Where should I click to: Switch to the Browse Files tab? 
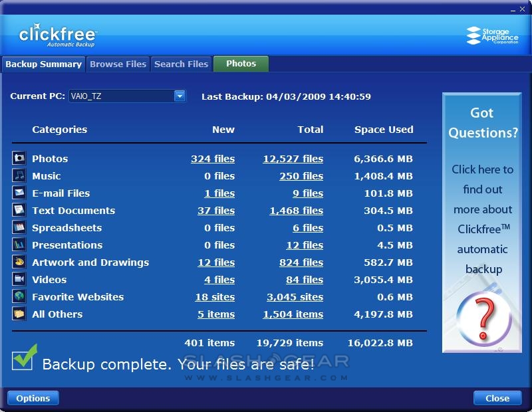point(118,64)
